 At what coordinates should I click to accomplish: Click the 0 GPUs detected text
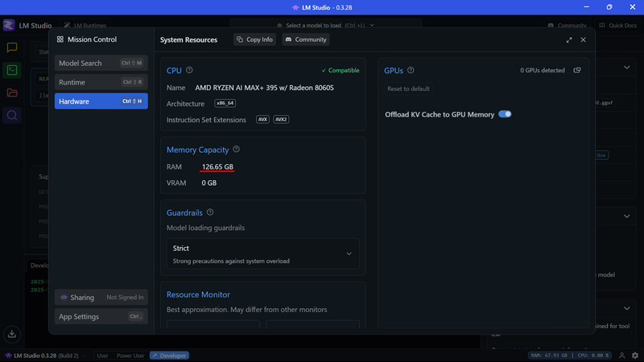542,70
